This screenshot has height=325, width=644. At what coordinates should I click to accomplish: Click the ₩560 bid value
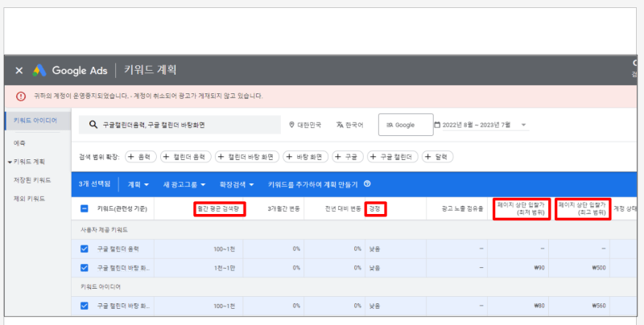[599, 306]
